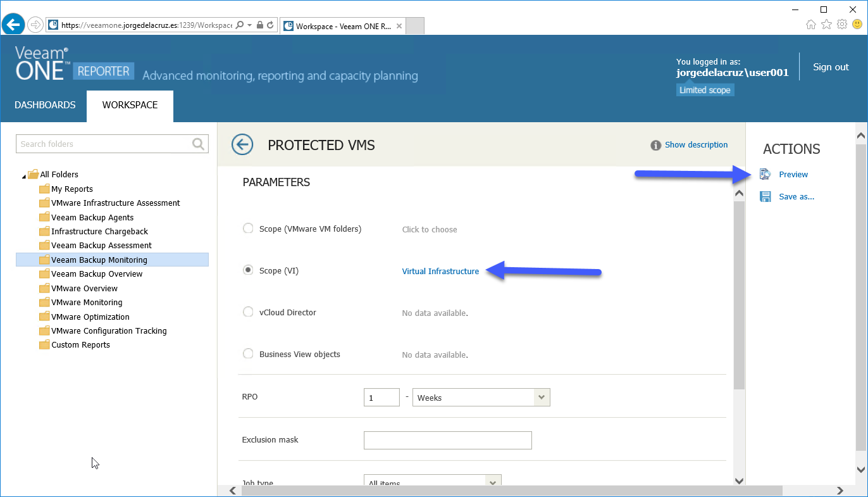Click the RPO number input field
The width and height of the screenshot is (868, 497).
(381, 398)
